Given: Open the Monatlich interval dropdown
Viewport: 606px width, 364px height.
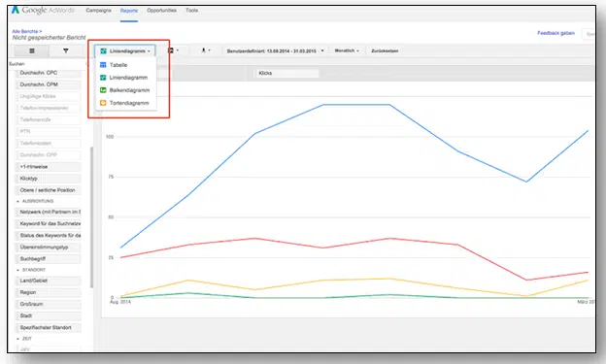Looking at the screenshot, I should [x=347, y=50].
